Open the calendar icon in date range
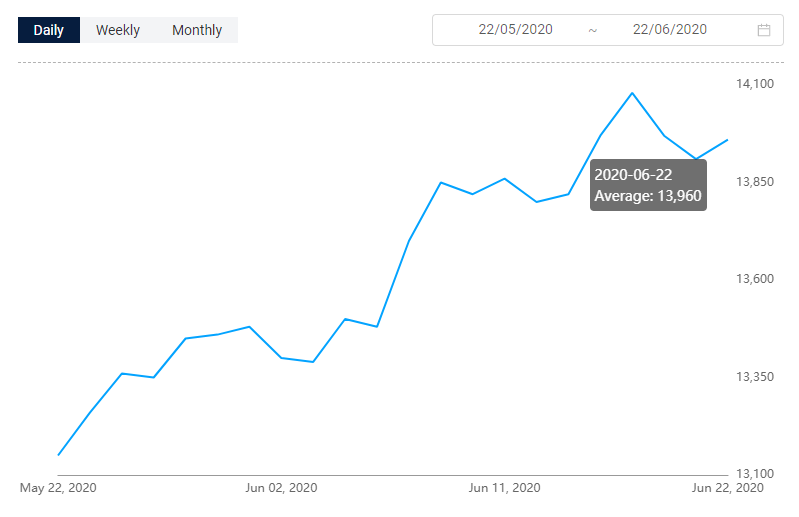Image resolution: width=799 pixels, height=517 pixels. tap(763, 30)
